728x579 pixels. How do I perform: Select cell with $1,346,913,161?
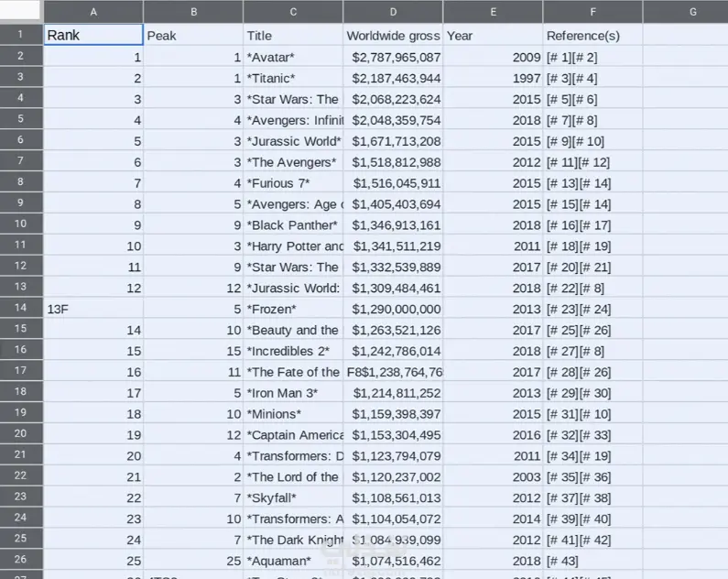click(x=393, y=224)
